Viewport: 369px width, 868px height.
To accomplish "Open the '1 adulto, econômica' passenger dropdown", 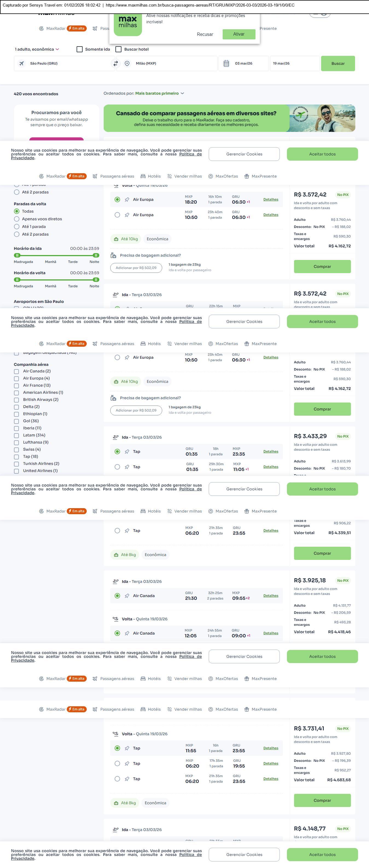I will pyautogui.click(x=37, y=49).
